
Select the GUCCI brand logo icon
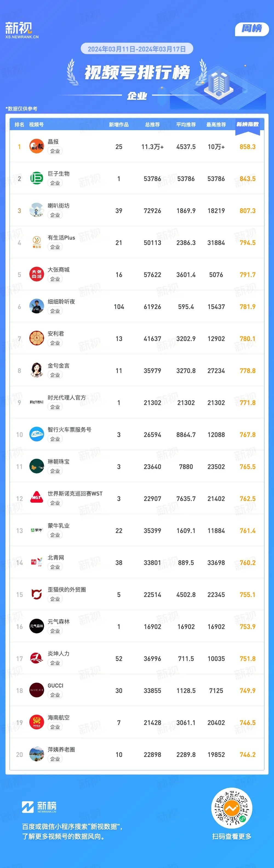coord(36,691)
